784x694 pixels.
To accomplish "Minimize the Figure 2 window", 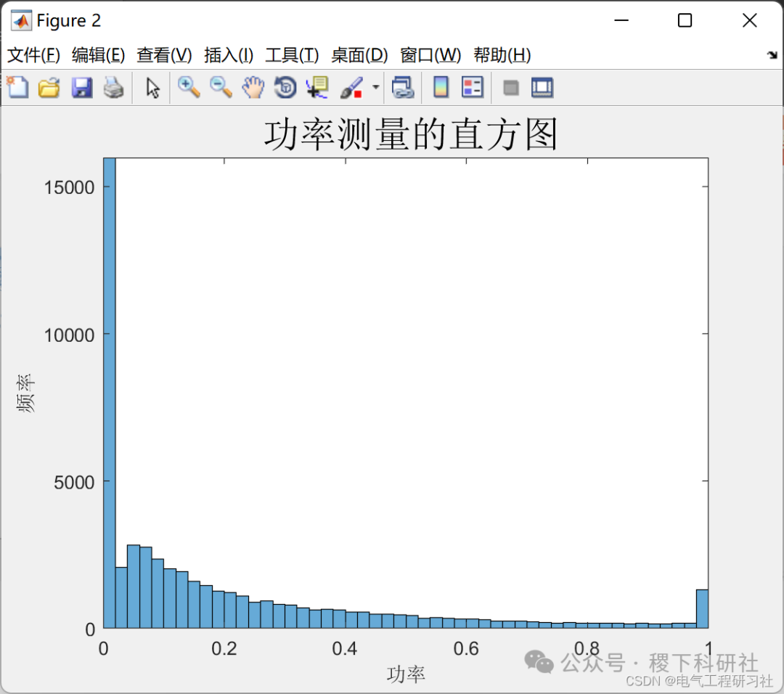I will coord(621,20).
